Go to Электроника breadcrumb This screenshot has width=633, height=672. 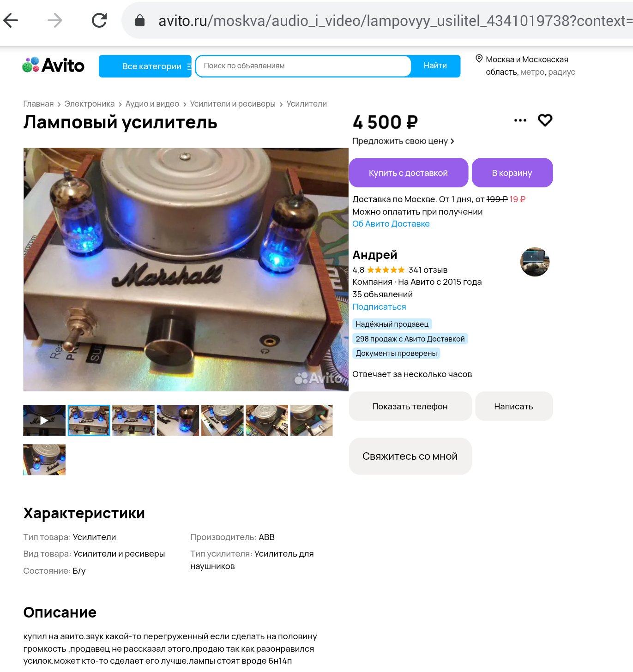pos(90,104)
